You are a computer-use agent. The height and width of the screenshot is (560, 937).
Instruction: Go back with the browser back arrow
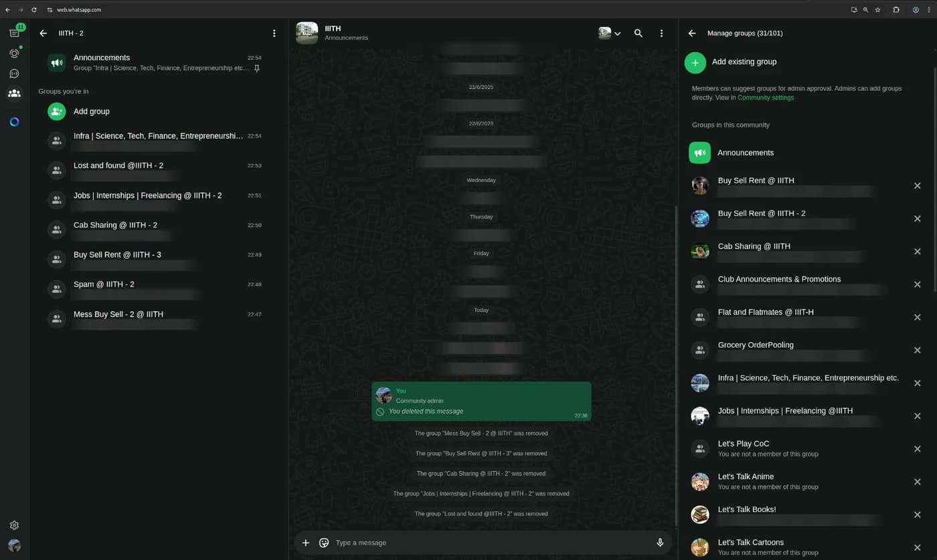click(x=7, y=9)
